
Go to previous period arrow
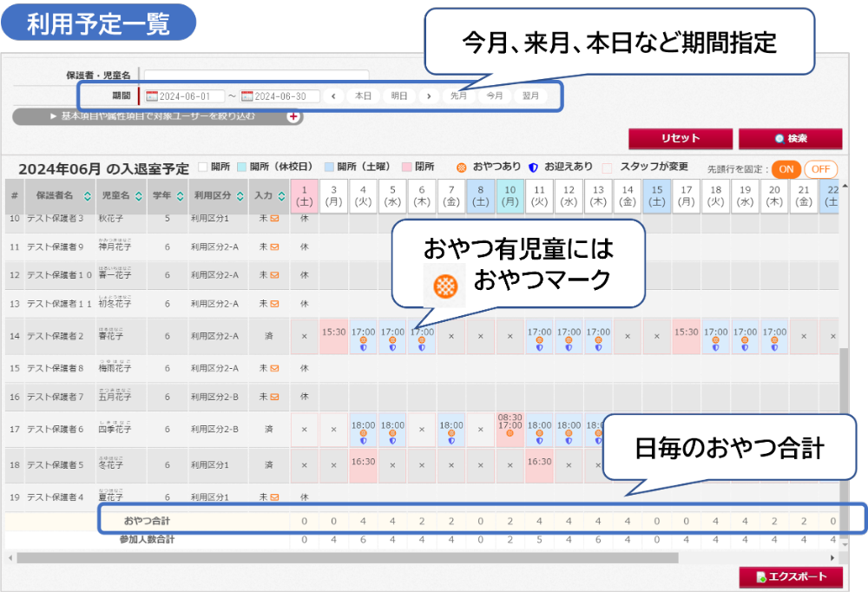pyautogui.click(x=333, y=95)
